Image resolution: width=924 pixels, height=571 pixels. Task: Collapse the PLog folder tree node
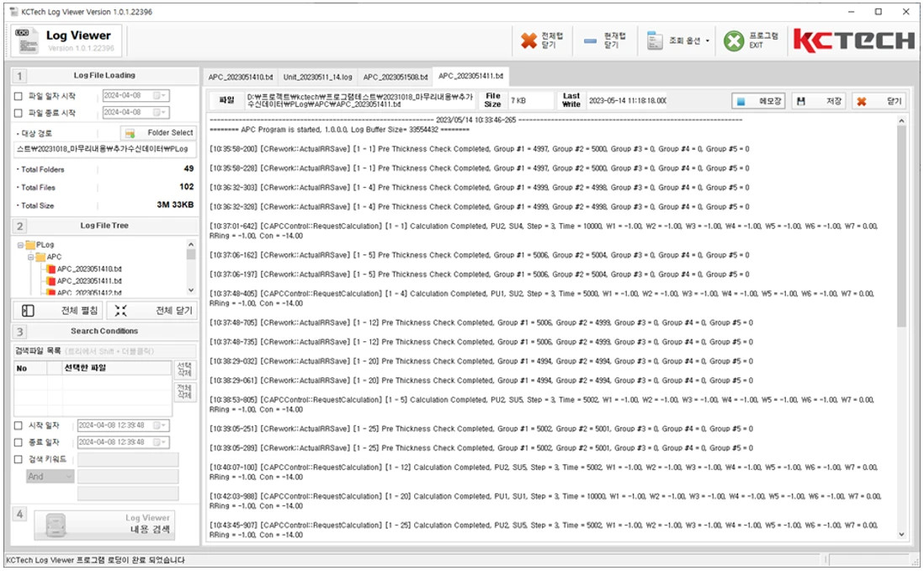pyautogui.click(x=21, y=245)
